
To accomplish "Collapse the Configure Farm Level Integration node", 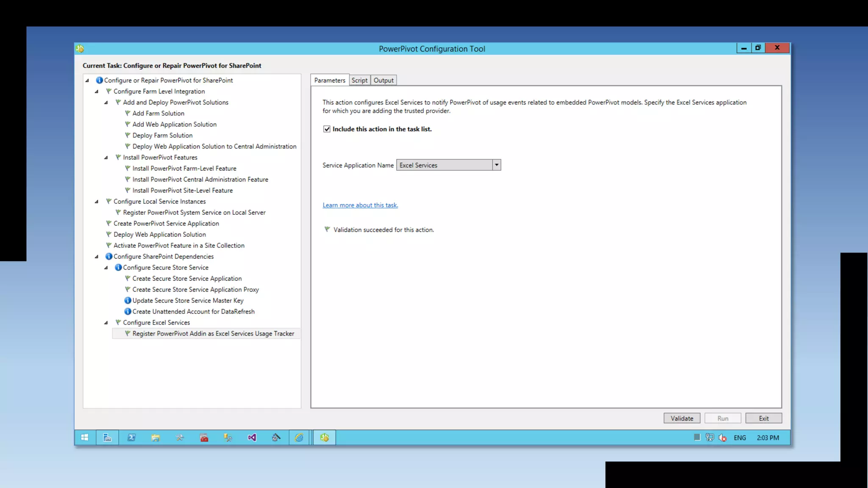I will click(97, 91).
